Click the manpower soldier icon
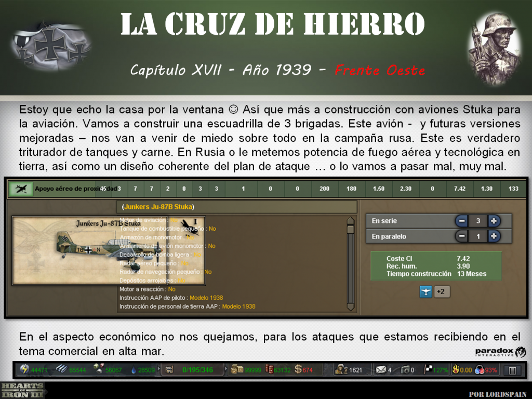The width and height of the screenshot is (532, 399). click(341, 369)
